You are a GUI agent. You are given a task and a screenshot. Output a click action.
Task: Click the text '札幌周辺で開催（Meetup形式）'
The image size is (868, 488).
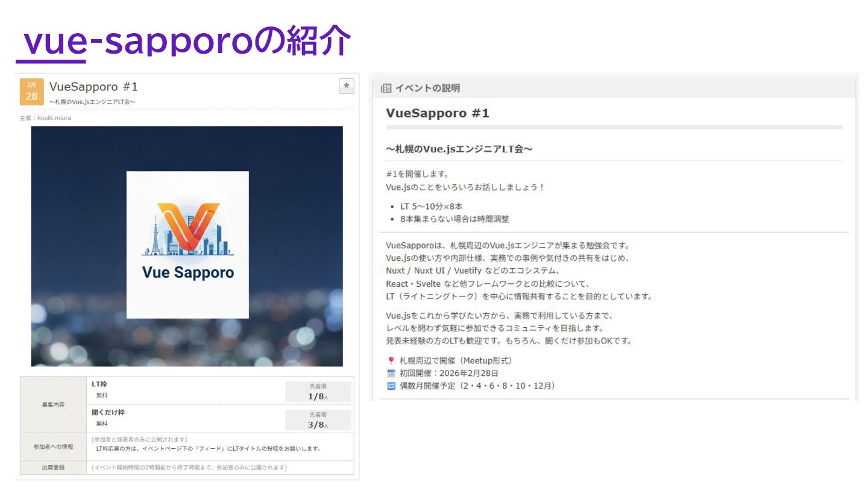[457, 360]
